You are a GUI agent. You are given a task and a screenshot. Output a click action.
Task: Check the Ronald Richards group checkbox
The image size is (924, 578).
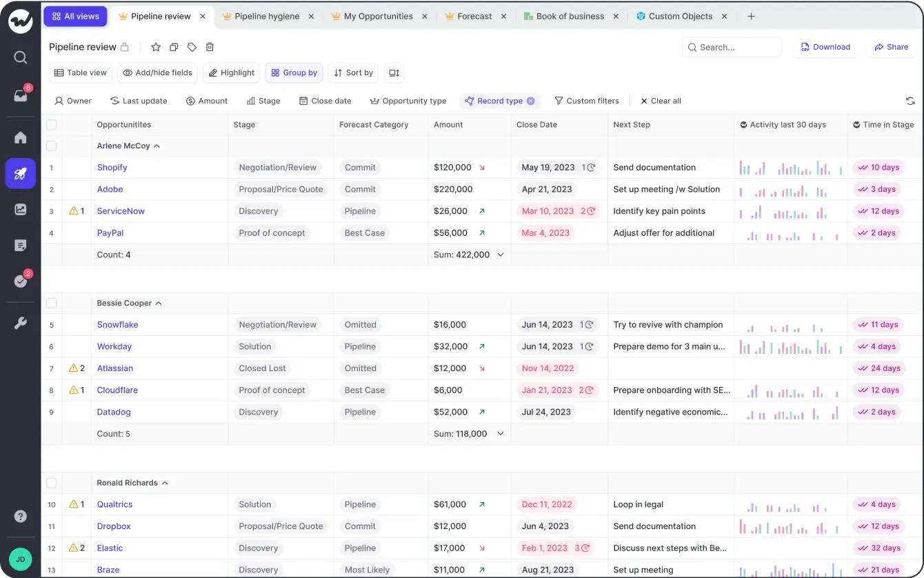pos(52,483)
